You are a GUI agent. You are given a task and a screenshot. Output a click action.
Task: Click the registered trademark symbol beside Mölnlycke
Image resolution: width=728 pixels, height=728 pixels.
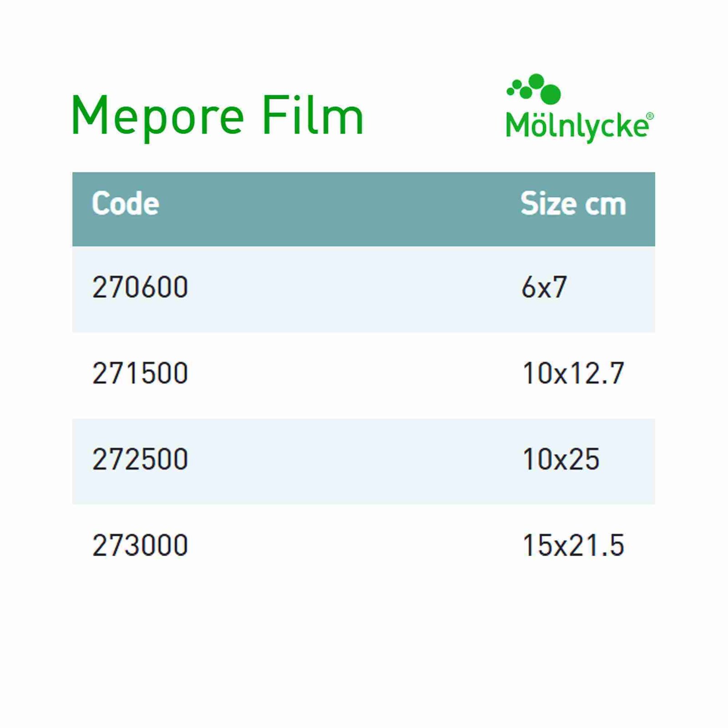coord(650,116)
